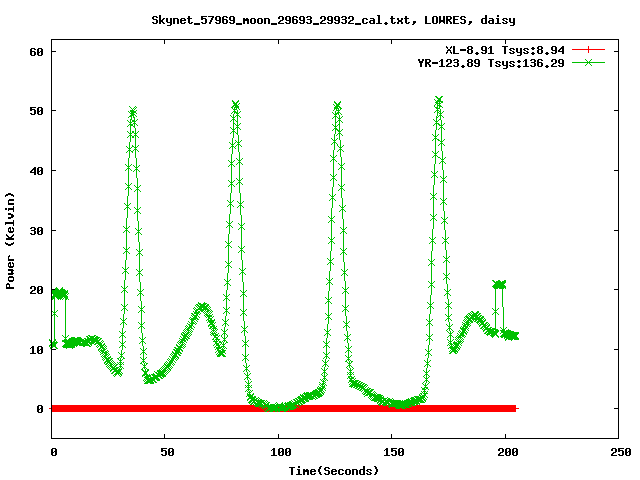Click the green legend line sample
The width and height of the screenshot is (640, 480).
coord(588,62)
